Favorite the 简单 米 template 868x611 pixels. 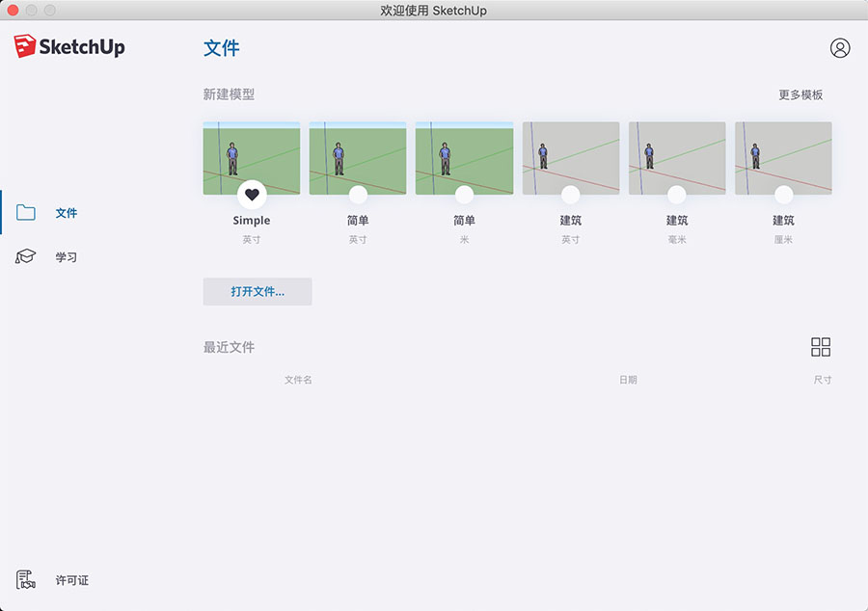pos(464,195)
